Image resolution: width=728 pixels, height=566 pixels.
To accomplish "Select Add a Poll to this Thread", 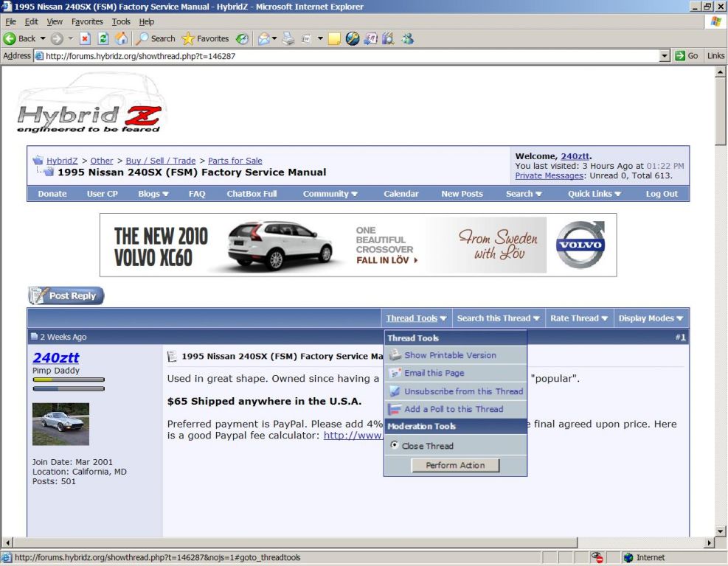I will pyautogui.click(x=453, y=409).
